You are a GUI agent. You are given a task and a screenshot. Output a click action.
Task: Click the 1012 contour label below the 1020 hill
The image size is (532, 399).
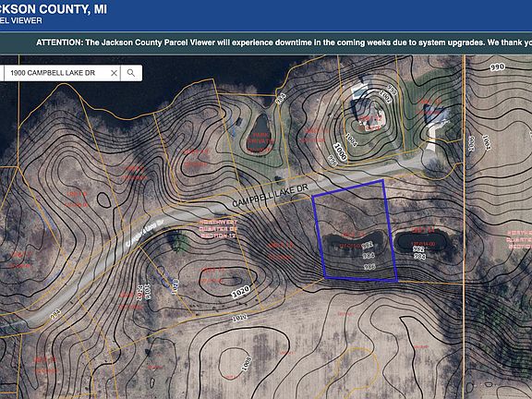239,318
